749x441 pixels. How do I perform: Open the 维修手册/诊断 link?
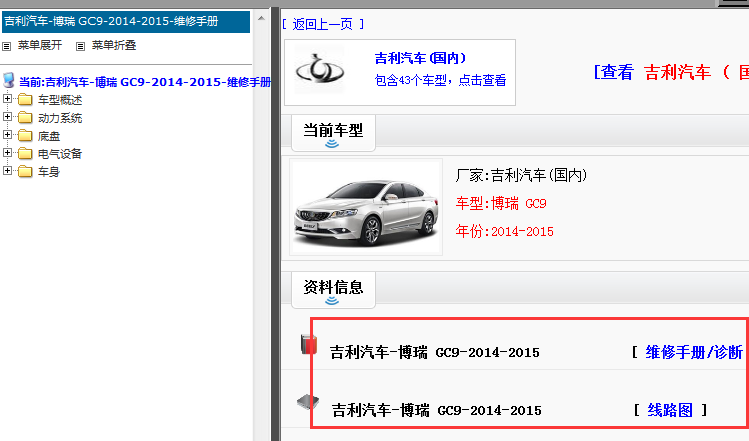[694, 352]
